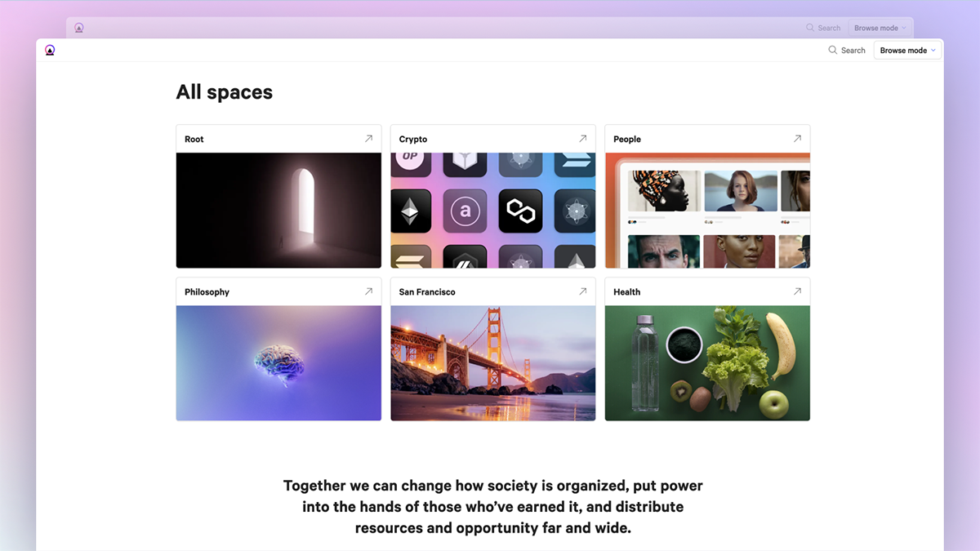Open the Root space arrow icon
The height and width of the screenshot is (551, 980).
368,139
